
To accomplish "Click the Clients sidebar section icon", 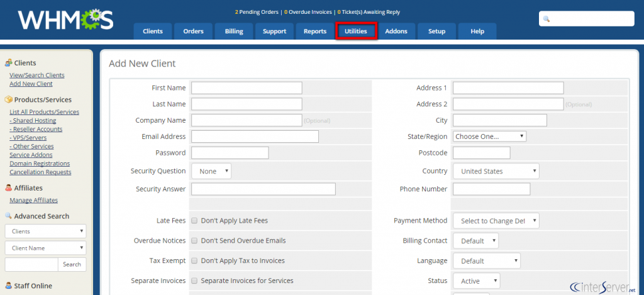I will point(9,63).
